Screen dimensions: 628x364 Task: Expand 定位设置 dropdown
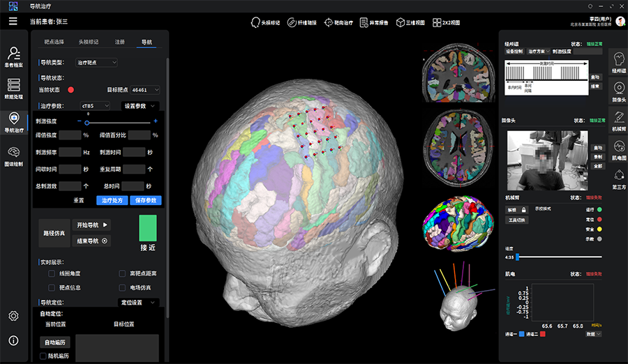tap(138, 303)
